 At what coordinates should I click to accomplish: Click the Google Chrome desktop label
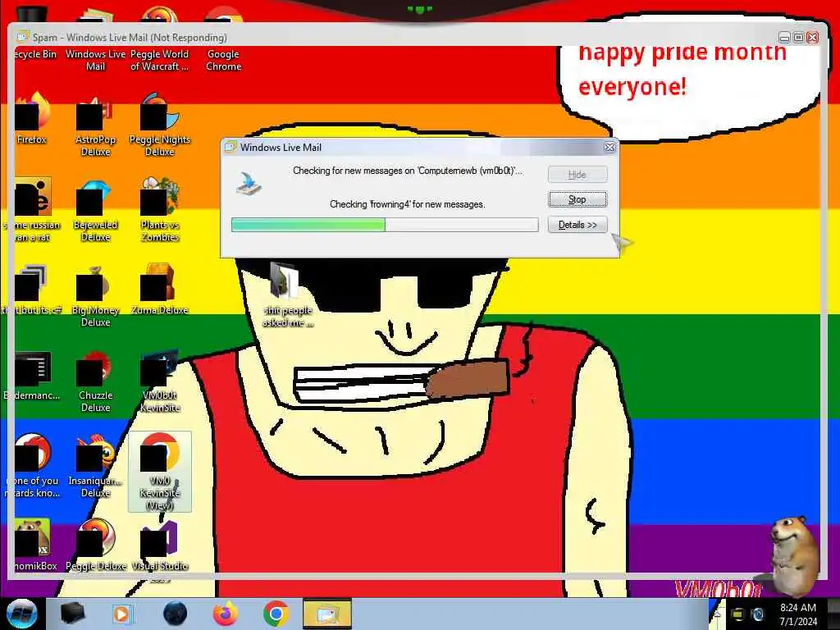click(223, 60)
